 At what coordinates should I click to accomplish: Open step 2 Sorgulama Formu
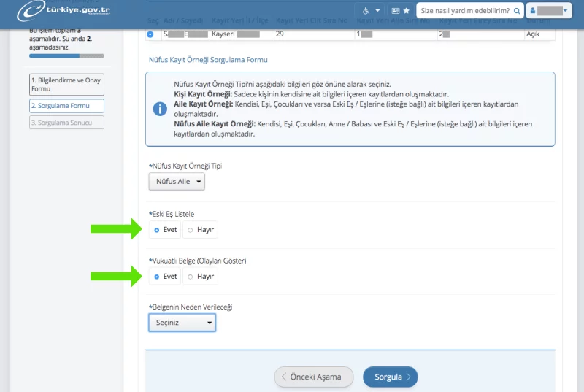66,106
